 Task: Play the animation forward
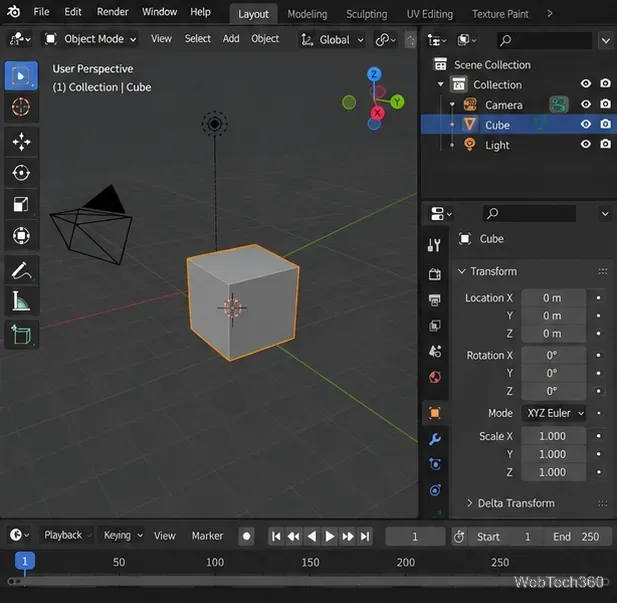pos(329,536)
